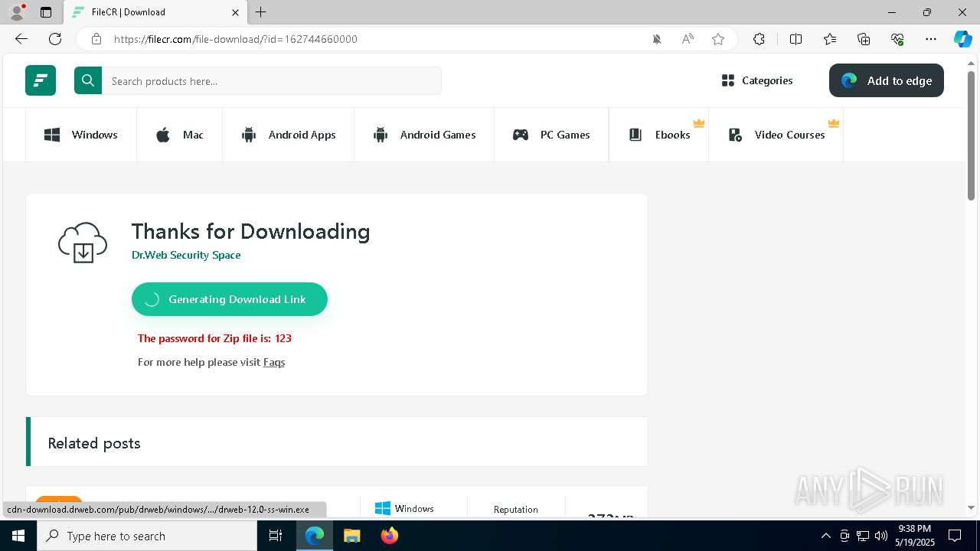The image size is (980, 551).
Task: Click the taskbar search box
Action: tap(147, 536)
